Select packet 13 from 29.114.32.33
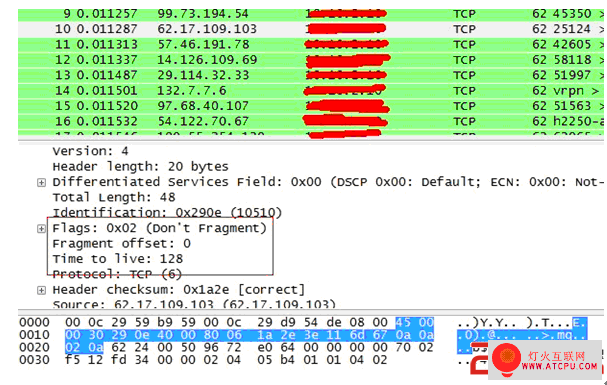The height and width of the screenshot is (385, 607). tap(311, 75)
